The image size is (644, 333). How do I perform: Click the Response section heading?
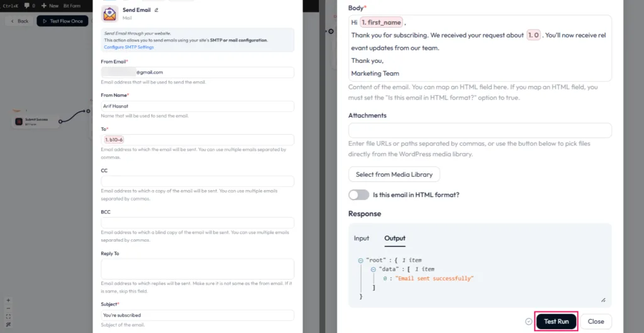(365, 214)
